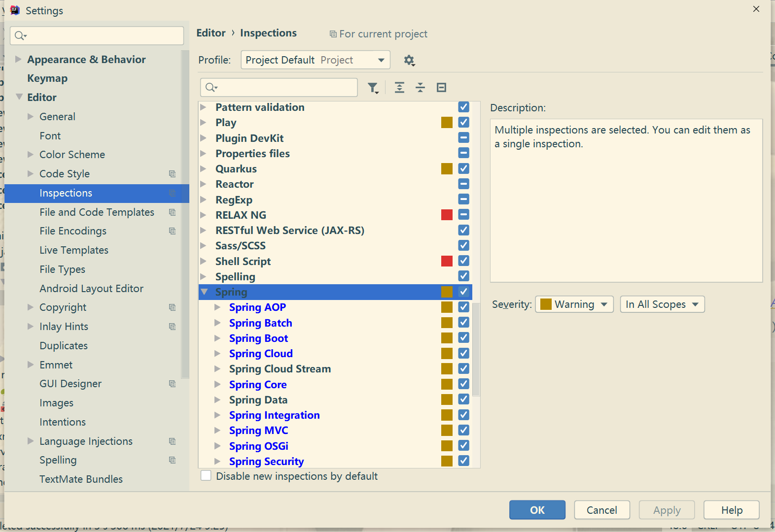The height and width of the screenshot is (532, 775).
Task: Click the IntelliJ logo in the title bar
Action: (x=15, y=10)
